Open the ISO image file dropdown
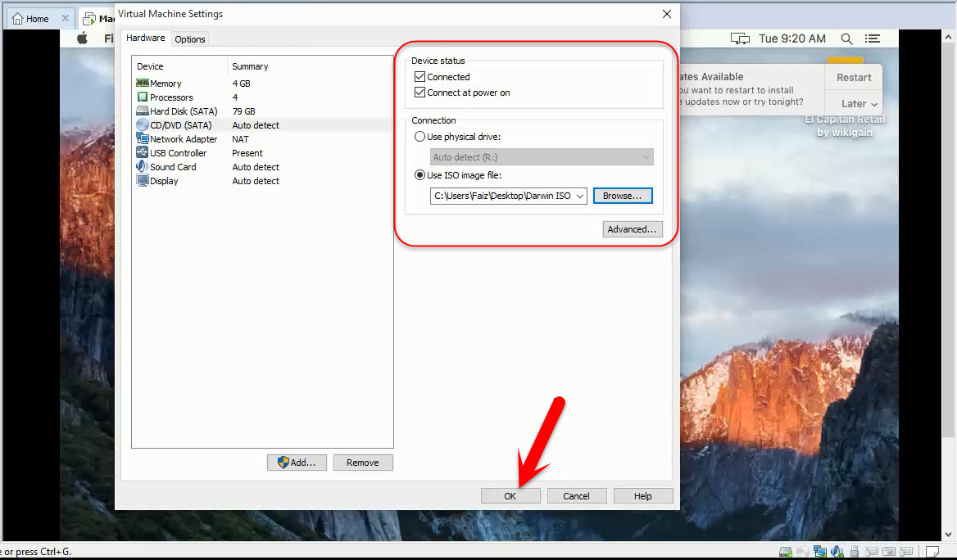This screenshot has height=560, width=957. coord(580,196)
